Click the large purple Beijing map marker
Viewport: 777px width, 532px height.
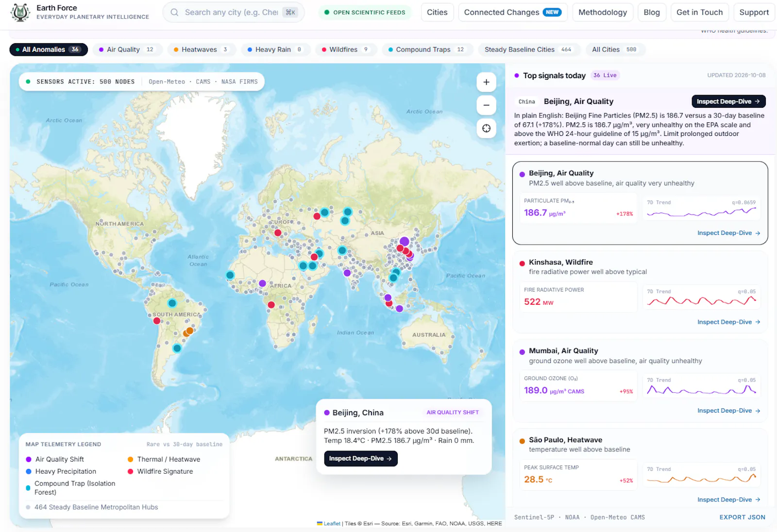coord(404,241)
